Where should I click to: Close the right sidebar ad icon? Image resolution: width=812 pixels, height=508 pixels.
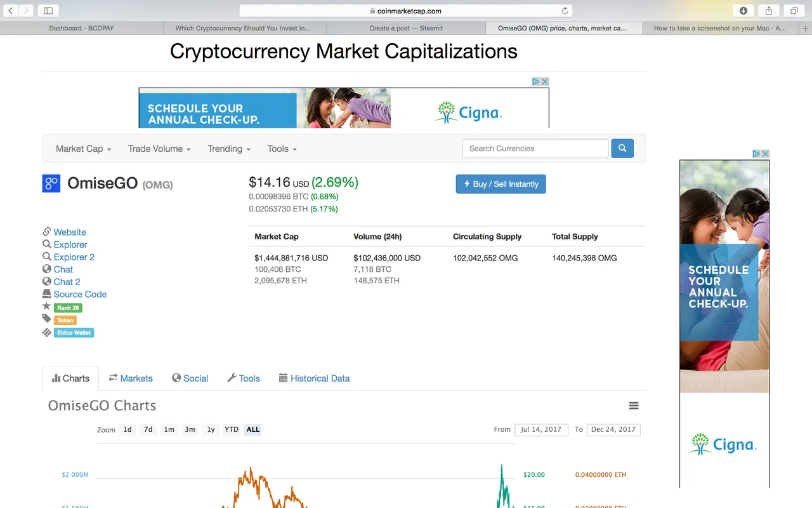pyautogui.click(x=766, y=154)
